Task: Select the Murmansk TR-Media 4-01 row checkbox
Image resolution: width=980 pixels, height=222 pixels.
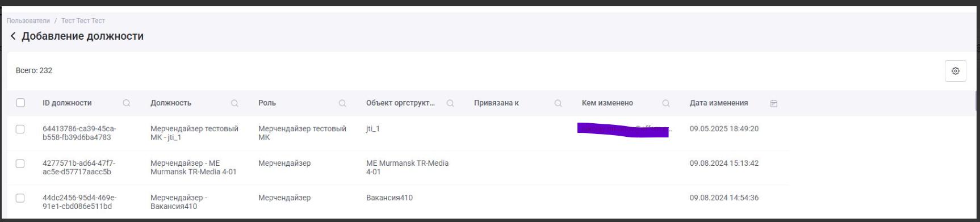Action: coord(20,164)
